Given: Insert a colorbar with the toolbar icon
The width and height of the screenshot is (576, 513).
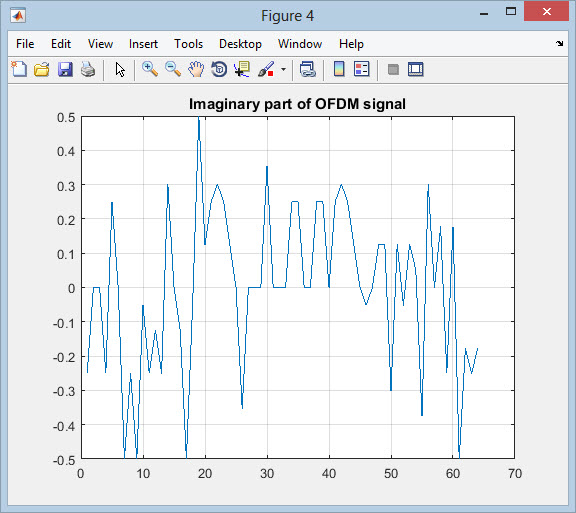Looking at the screenshot, I should coord(339,69).
